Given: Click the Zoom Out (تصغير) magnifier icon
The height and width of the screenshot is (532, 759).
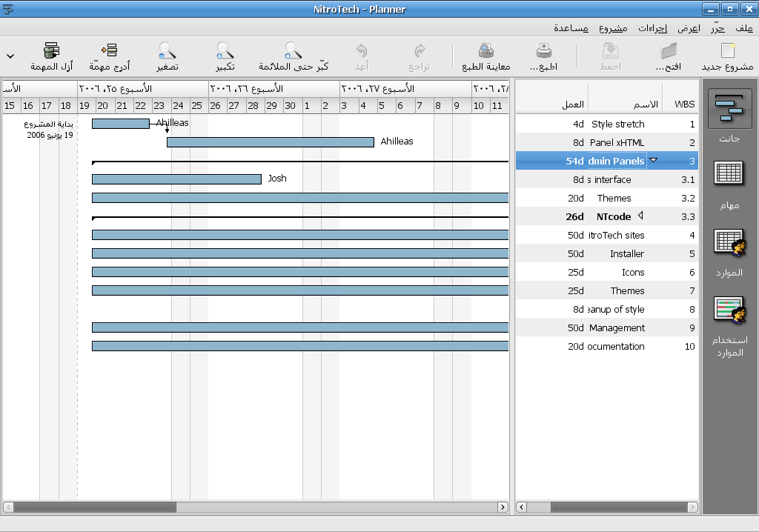Looking at the screenshot, I should (167, 51).
